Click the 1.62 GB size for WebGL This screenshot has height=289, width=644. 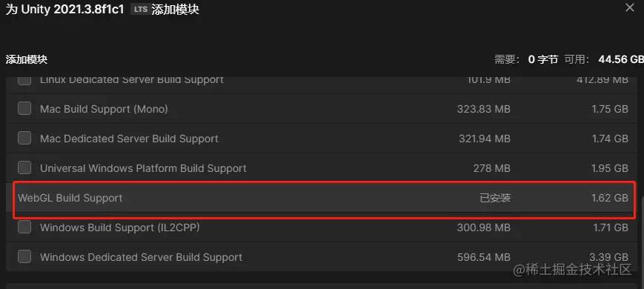610,198
